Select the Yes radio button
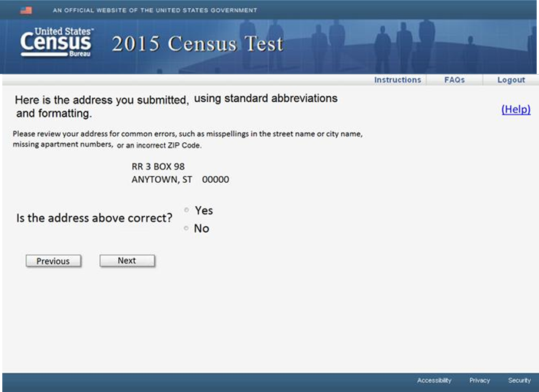The height and width of the screenshot is (392, 539). click(x=187, y=210)
